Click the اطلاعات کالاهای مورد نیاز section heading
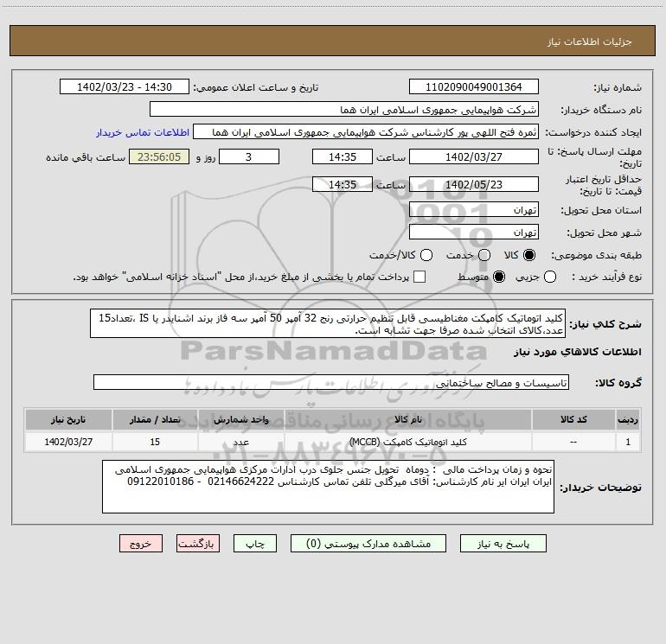Viewport: 666px width, 644px height. (x=578, y=352)
